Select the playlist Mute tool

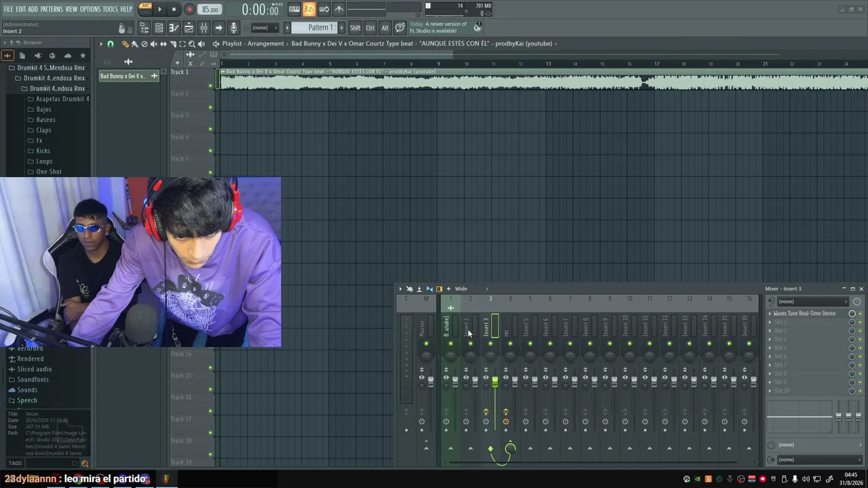point(154,44)
